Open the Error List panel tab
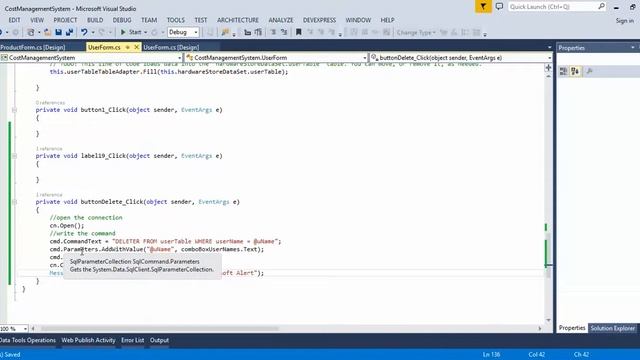 pos(132,340)
